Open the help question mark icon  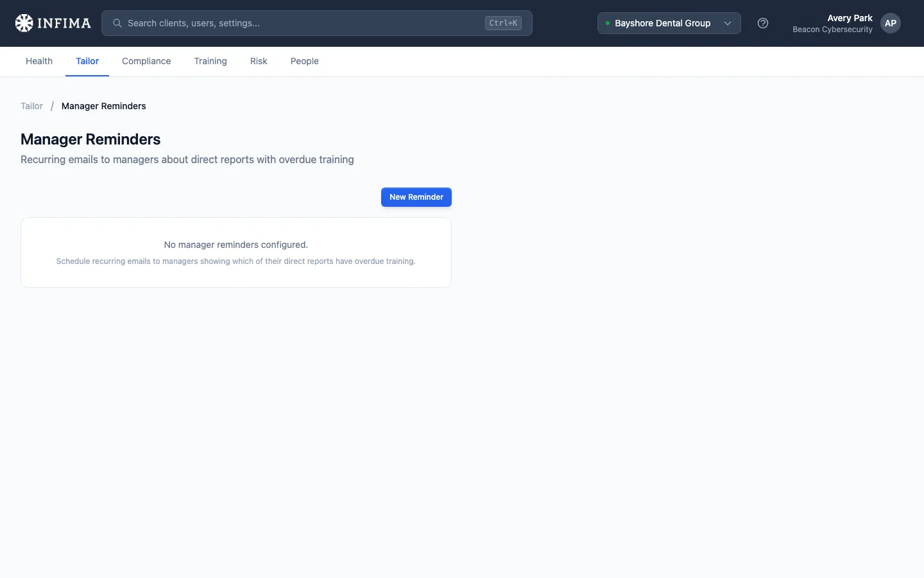[763, 23]
